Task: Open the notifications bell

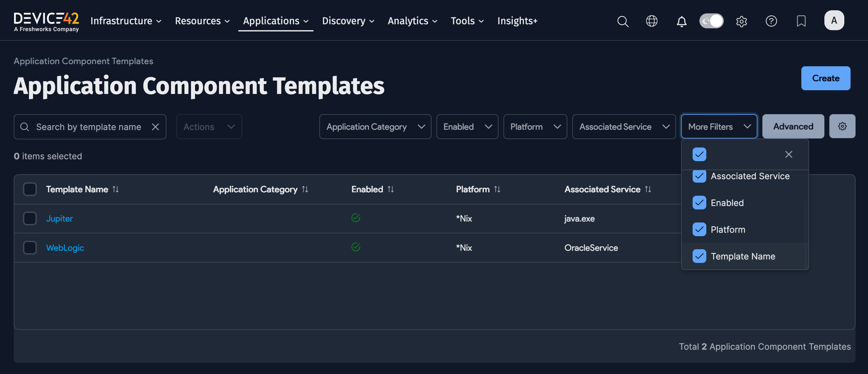Action: [x=681, y=21]
